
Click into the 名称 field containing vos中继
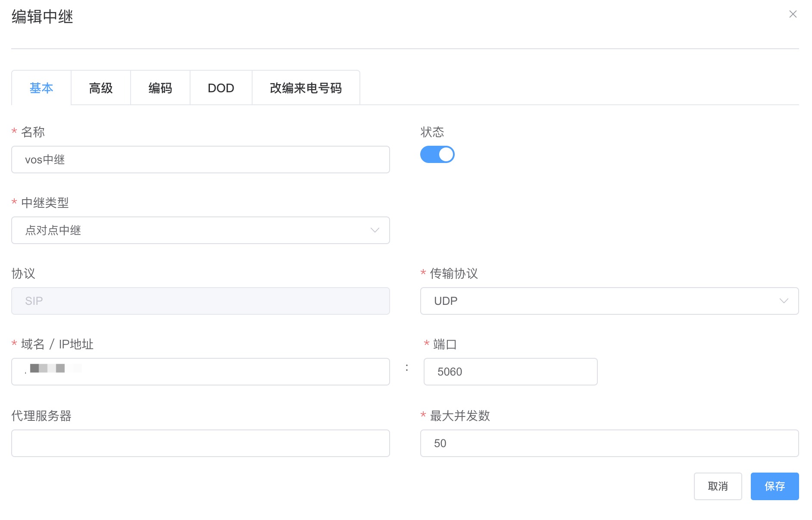pyautogui.click(x=200, y=160)
